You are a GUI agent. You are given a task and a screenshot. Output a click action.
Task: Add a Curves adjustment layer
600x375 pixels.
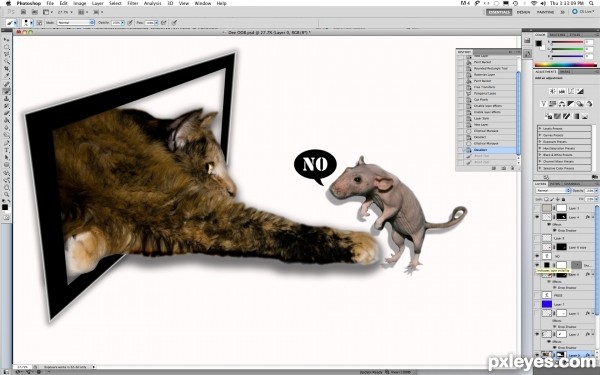click(x=571, y=91)
